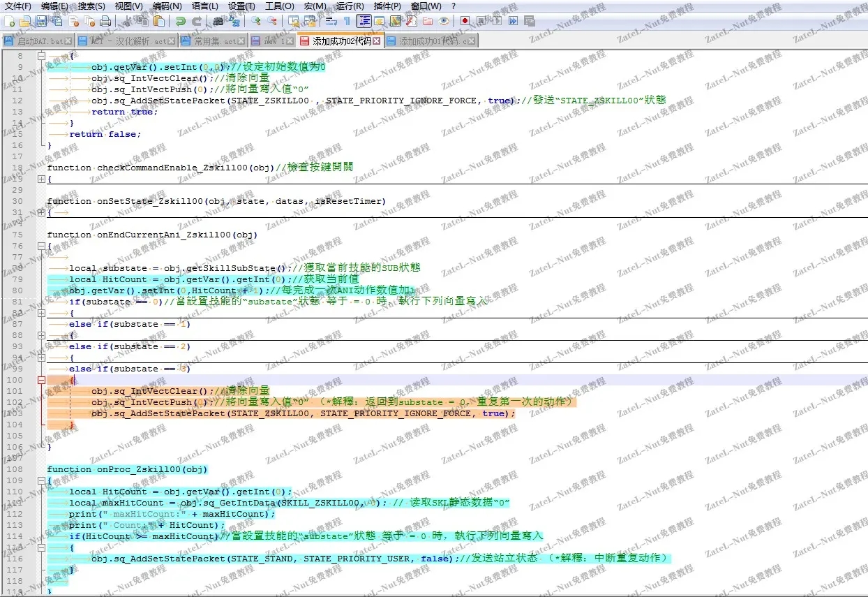This screenshot has height=597, width=868.
Task: Click line number 108 in the margin
Action: point(15,469)
